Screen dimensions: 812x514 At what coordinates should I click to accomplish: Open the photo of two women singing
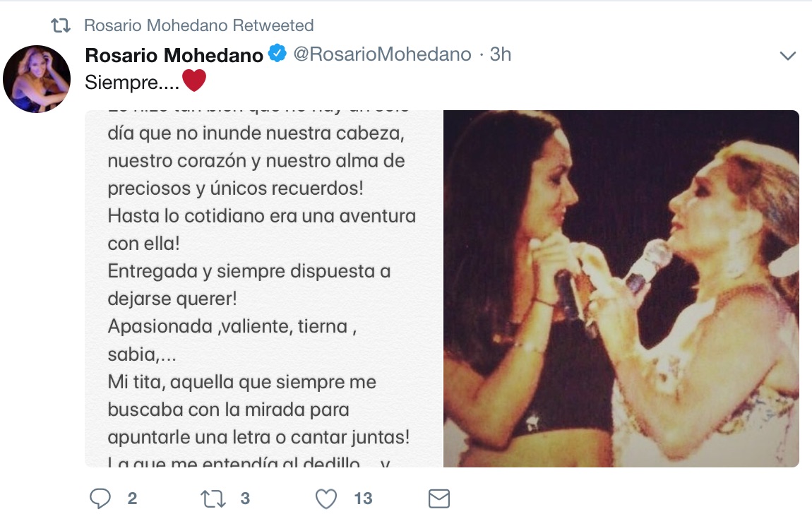pyautogui.click(x=621, y=288)
